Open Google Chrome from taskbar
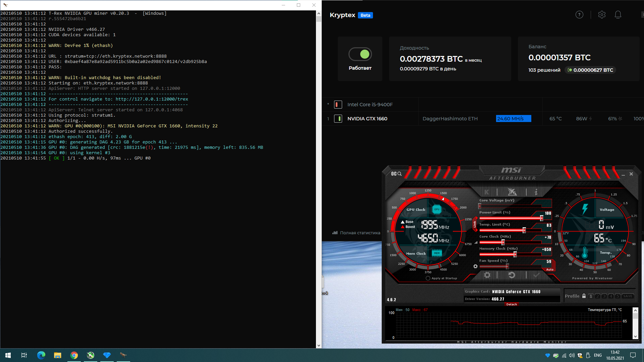The height and width of the screenshot is (362, 644). [x=74, y=355]
